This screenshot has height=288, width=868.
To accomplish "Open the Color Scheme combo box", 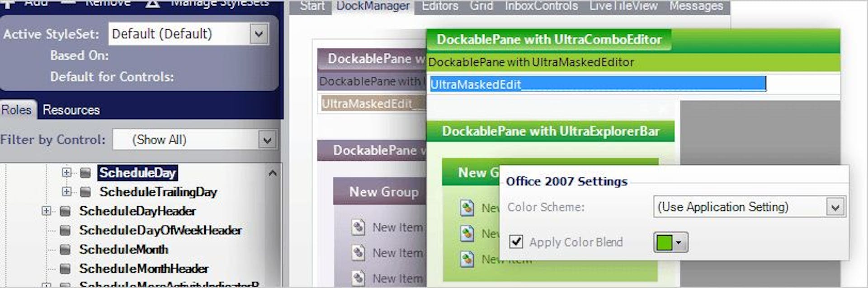I will (x=835, y=207).
